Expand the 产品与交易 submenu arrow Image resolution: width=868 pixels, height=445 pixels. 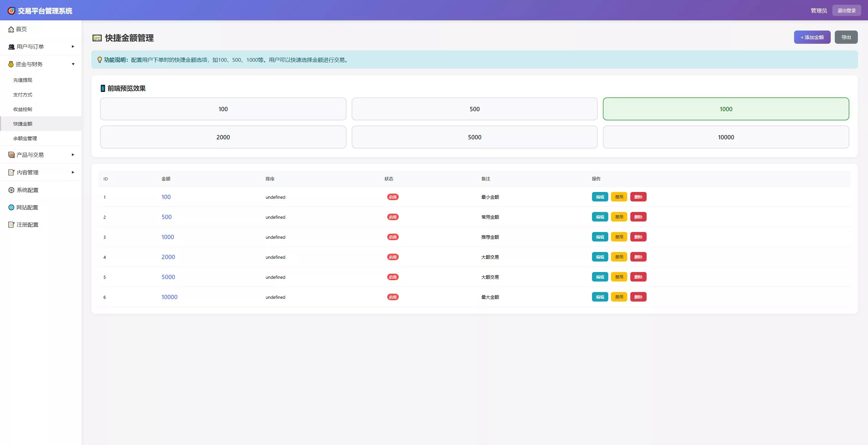(x=73, y=155)
